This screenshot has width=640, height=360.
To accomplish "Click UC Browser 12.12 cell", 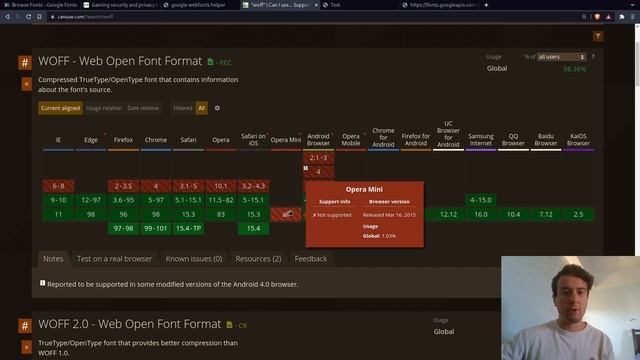I will point(448,214).
